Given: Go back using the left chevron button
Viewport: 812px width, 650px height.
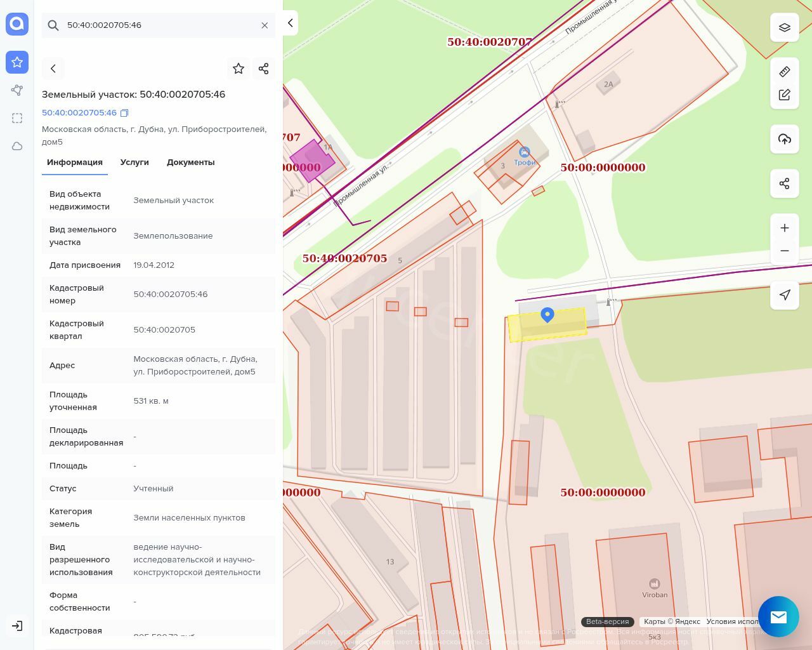Looking at the screenshot, I should pyautogui.click(x=53, y=69).
